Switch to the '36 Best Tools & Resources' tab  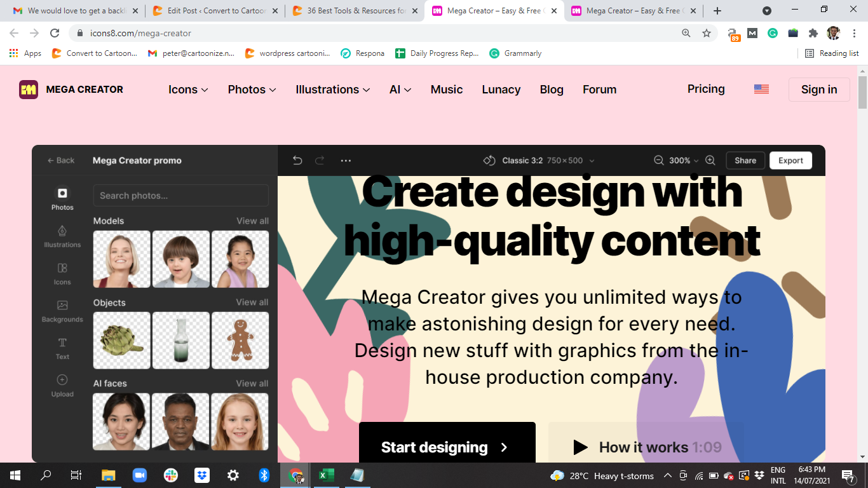pyautogui.click(x=355, y=11)
